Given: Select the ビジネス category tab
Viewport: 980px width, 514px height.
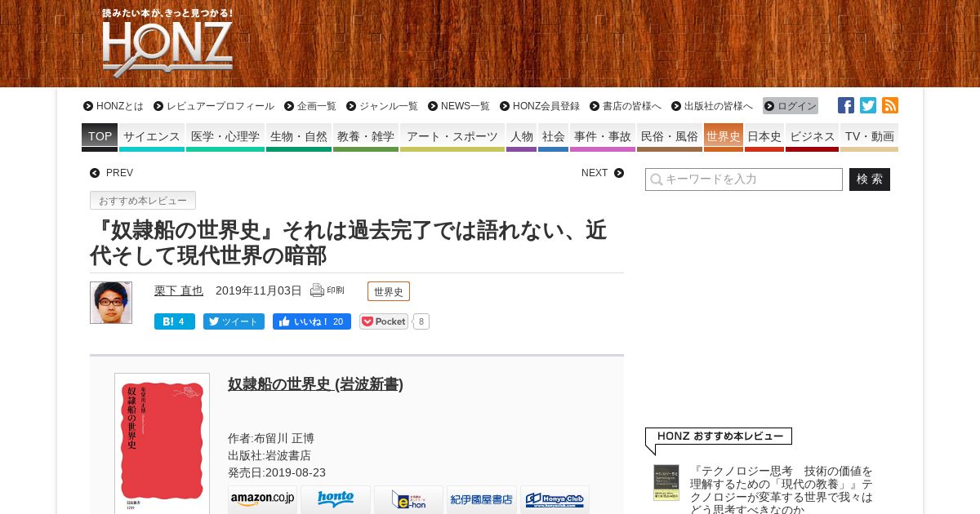Looking at the screenshot, I should coord(812,137).
